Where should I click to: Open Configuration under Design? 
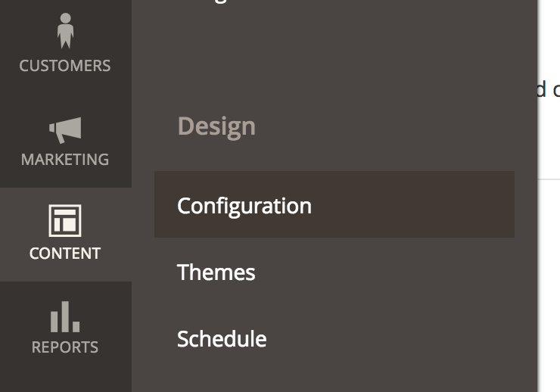tap(244, 207)
